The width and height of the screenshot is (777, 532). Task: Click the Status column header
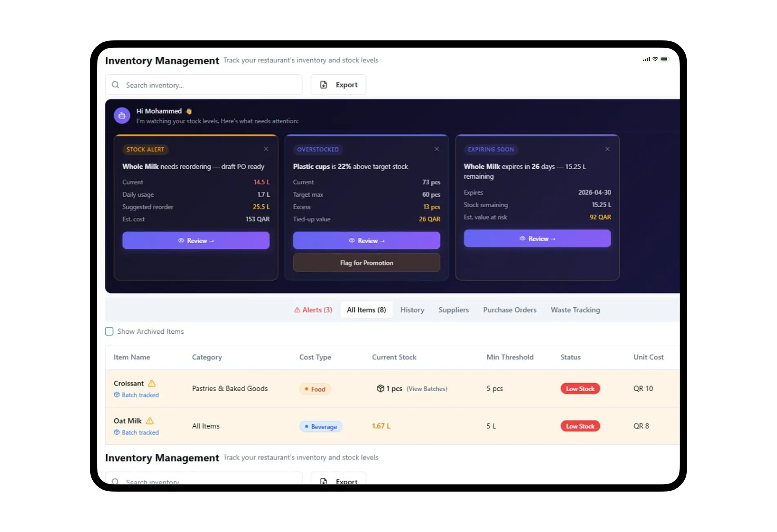point(571,357)
